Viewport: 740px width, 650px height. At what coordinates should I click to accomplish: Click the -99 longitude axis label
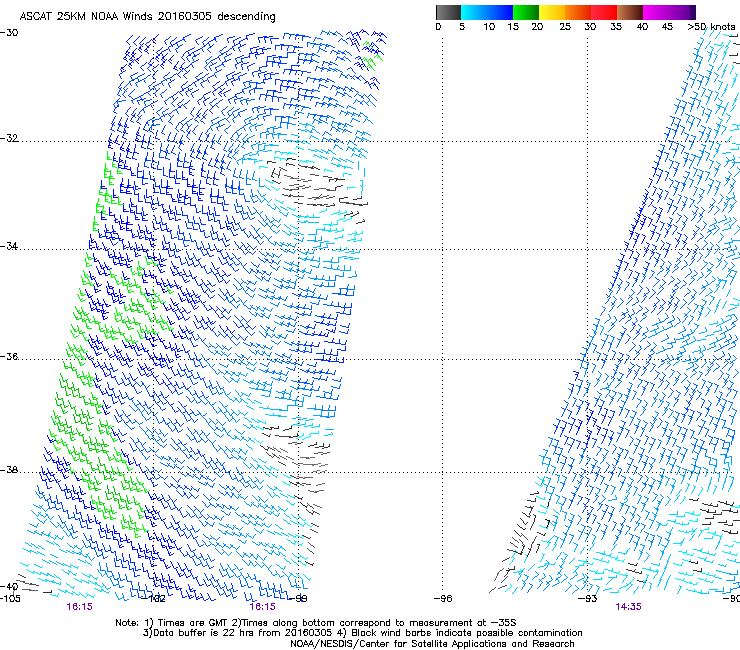299,599
